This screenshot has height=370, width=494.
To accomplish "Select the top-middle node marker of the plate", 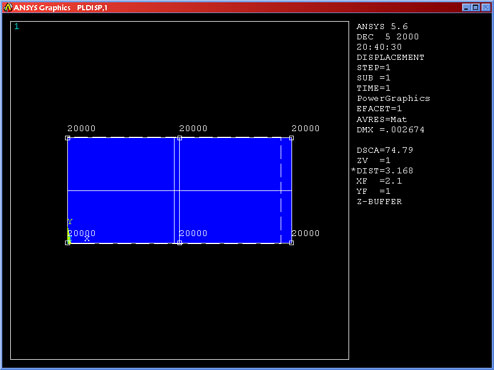I will pos(179,138).
